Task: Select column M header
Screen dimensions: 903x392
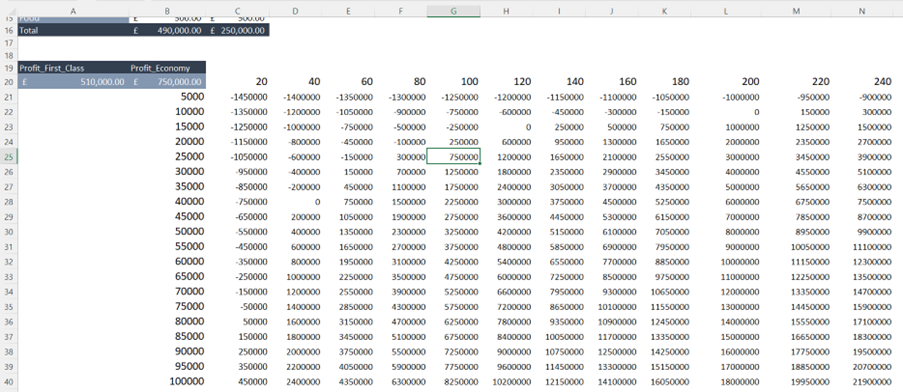Action: 797,11
